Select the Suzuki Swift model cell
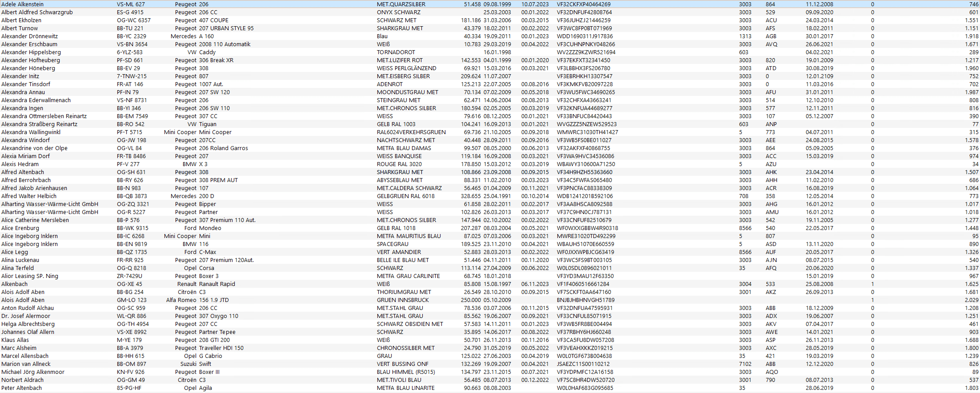The image size is (980, 393). pos(205,364)
